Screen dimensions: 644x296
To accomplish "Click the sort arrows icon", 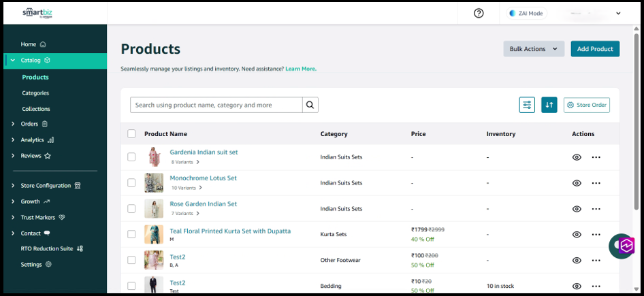I will pyautogui.click(x=549, y=105).
